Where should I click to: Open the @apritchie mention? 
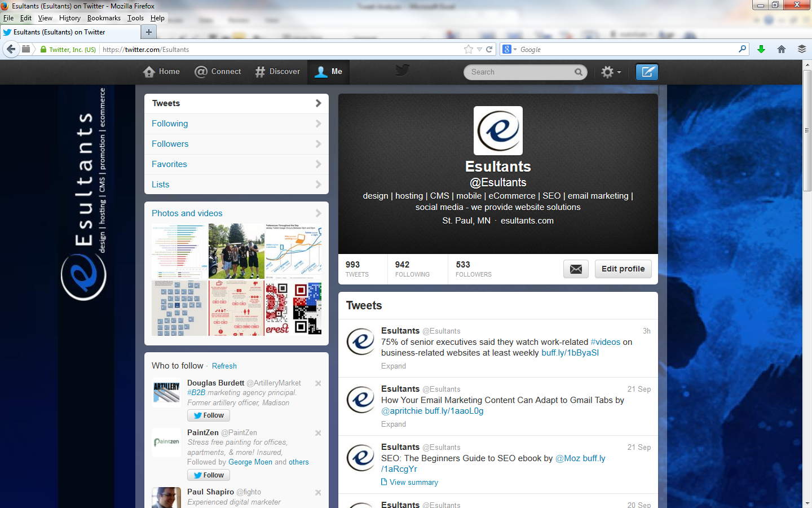pos(401,411)
